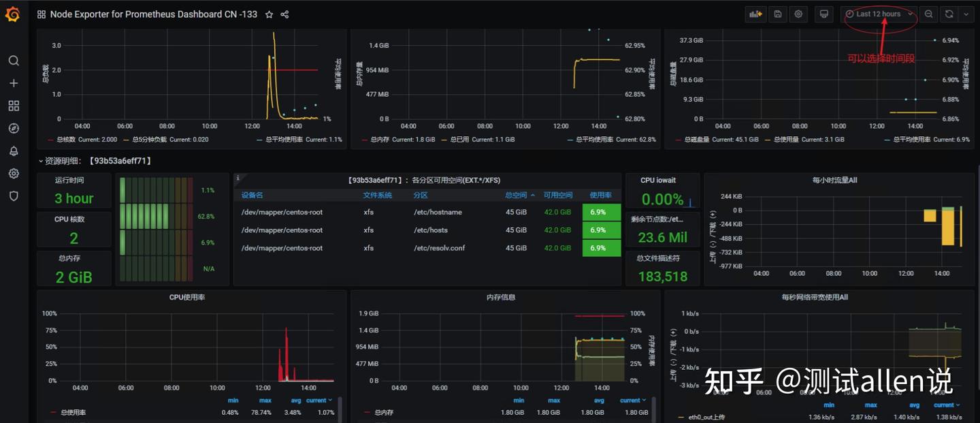This screenshot has height=423, width=980.
Task: Select the /etc/hostname partition cell
Action: tap(438, 212)
